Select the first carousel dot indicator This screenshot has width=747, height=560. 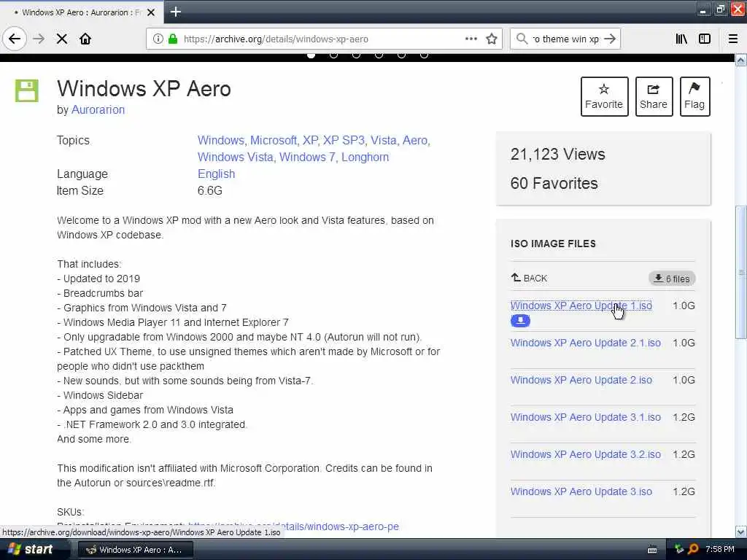coord(311,55)
